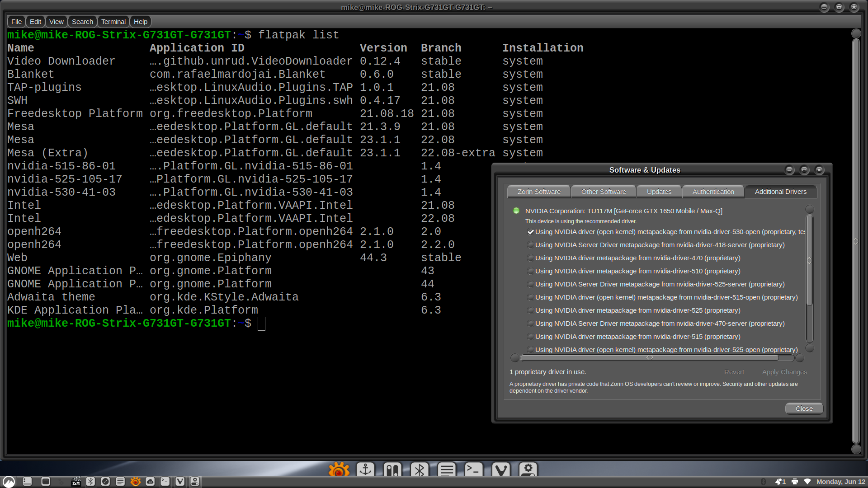This screenshot has width=868, height=488.
Task: Switch to the Additional Drivers tab
Action: point(781,192)
